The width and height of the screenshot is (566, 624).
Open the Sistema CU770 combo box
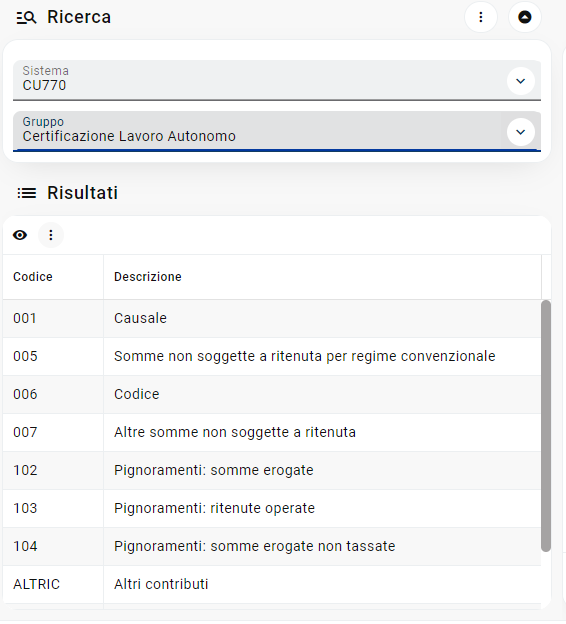(277, 80)
